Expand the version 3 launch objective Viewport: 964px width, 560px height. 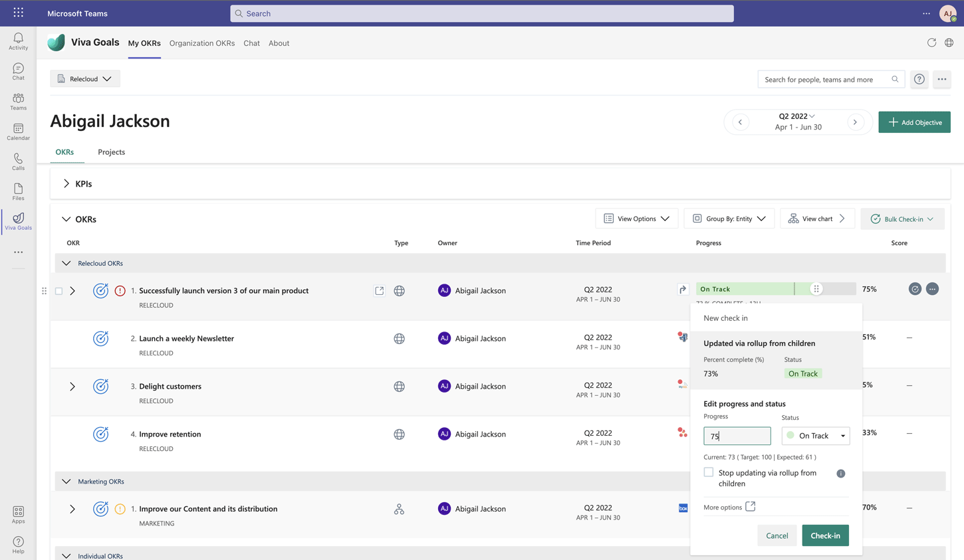pos(72,291)
